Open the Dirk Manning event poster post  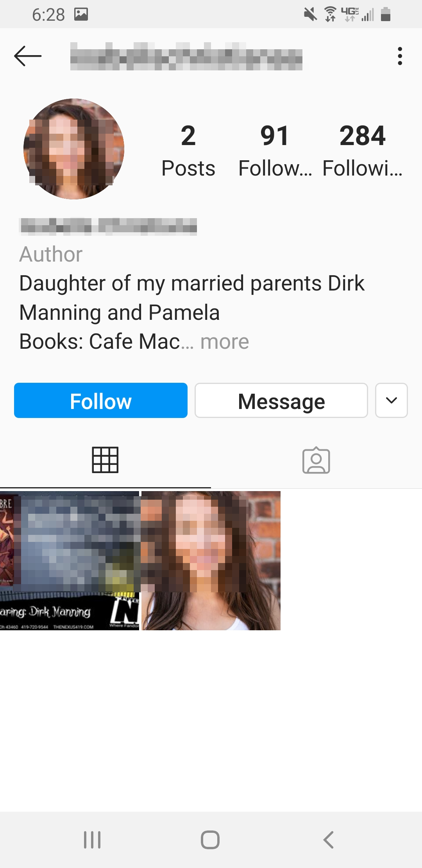click(70, 561)
